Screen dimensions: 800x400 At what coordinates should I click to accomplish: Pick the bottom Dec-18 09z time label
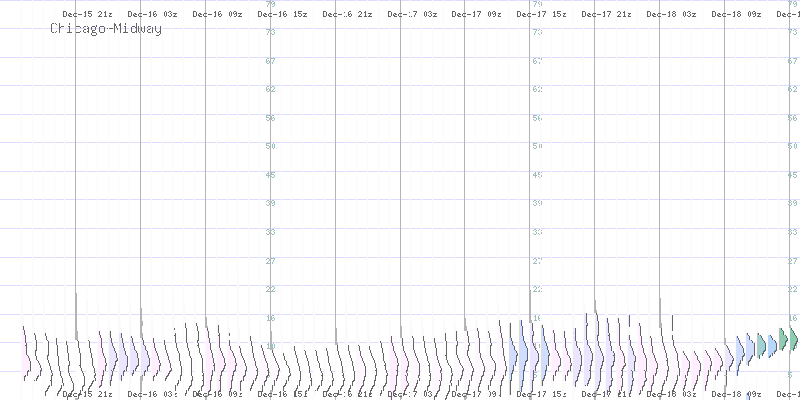[x=736, y=394]
